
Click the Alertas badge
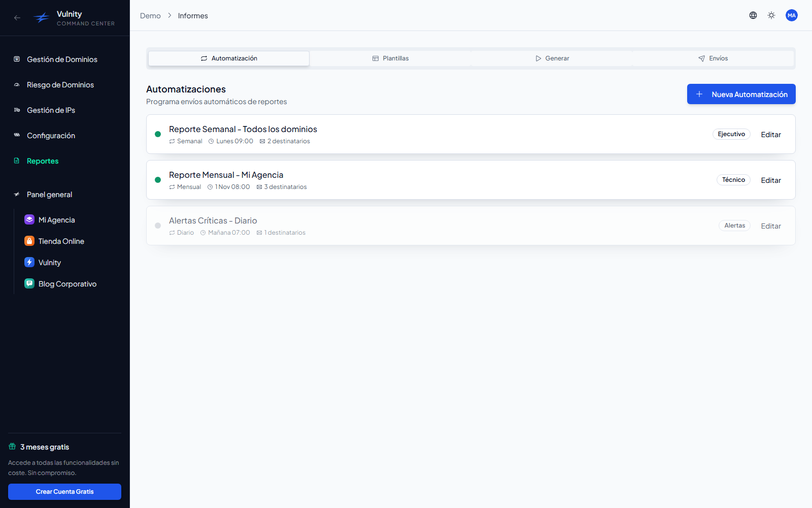point(734,226)
